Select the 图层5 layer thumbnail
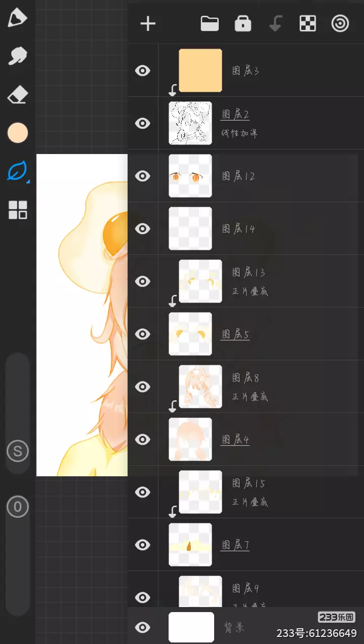Screen dimensions: 364x644 pyautogui.click(x=190, y=334)
